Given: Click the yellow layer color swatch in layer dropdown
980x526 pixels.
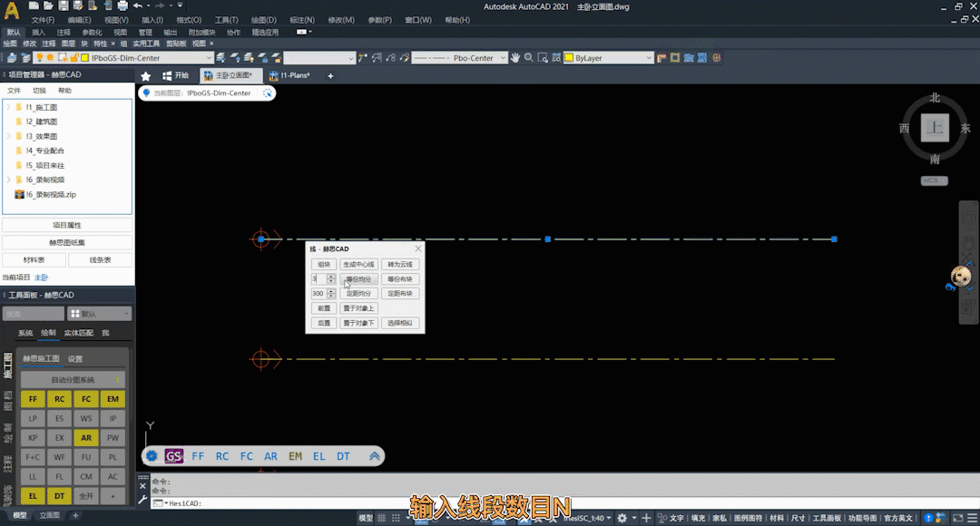Looking at the screenshot, I should [85, 57].
